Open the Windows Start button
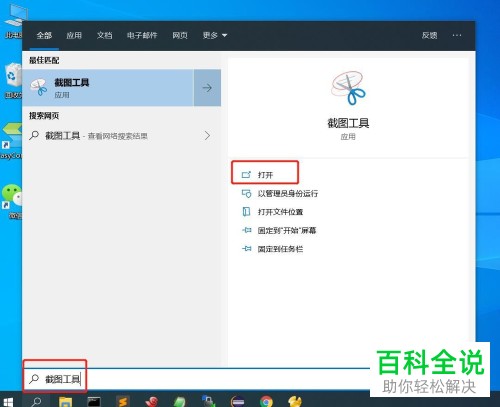This screenshot has width=500, height=407. click(x=8, y=401)
